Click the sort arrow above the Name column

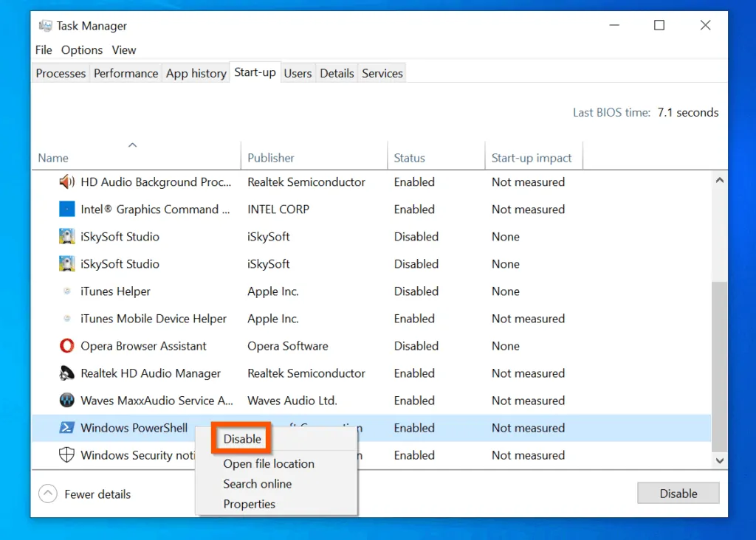tap(133, 145)
